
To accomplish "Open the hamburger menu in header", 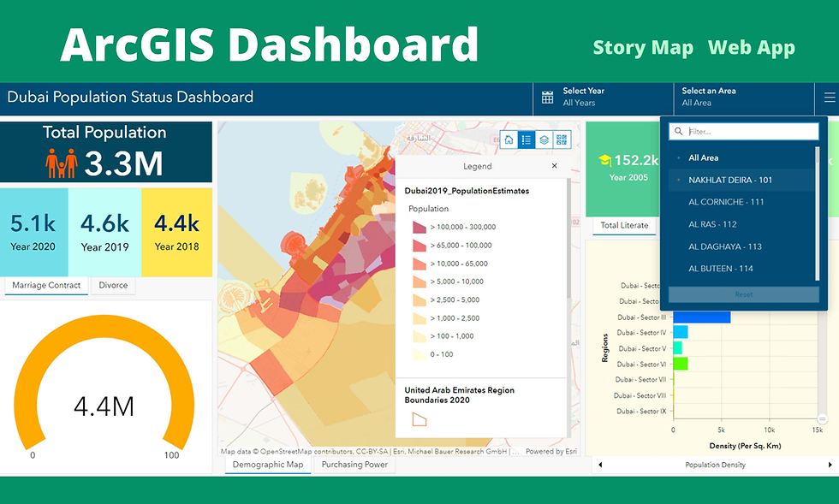I will [829, 98].
